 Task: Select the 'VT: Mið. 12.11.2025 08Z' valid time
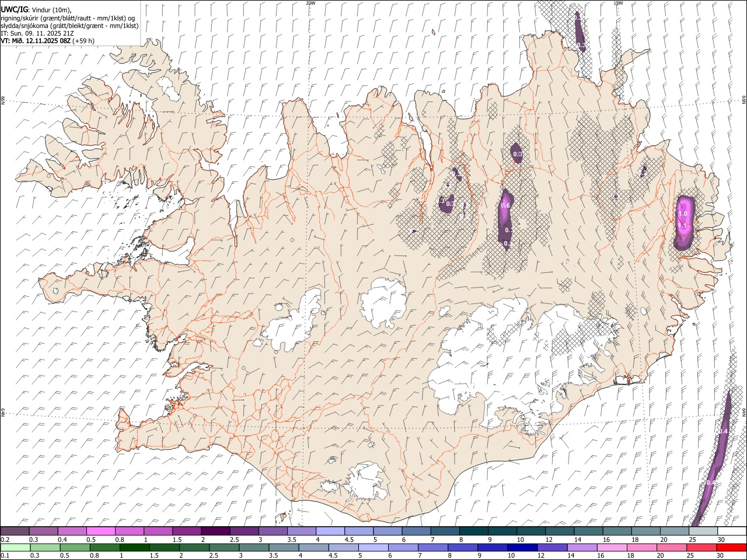click(36, 41)
